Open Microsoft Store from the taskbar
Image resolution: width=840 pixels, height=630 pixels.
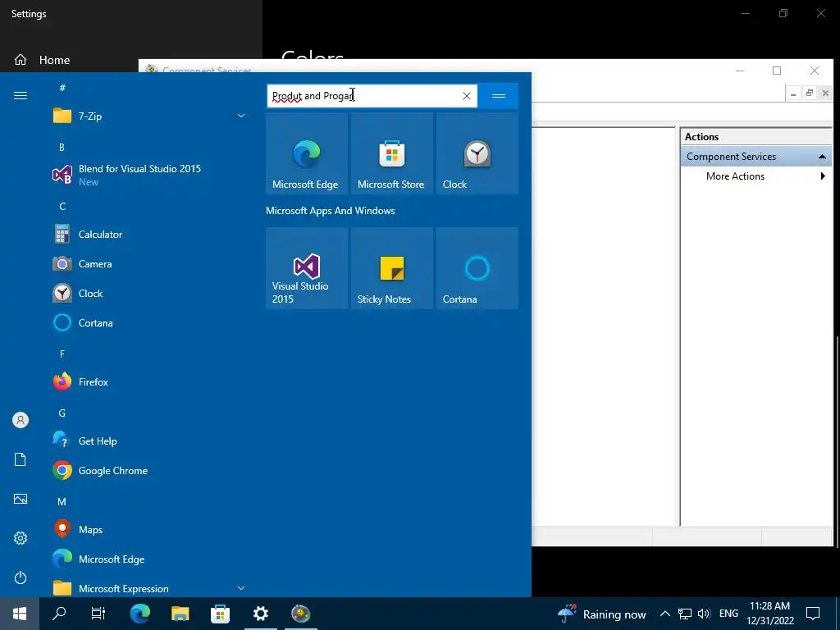click(220, 614)
